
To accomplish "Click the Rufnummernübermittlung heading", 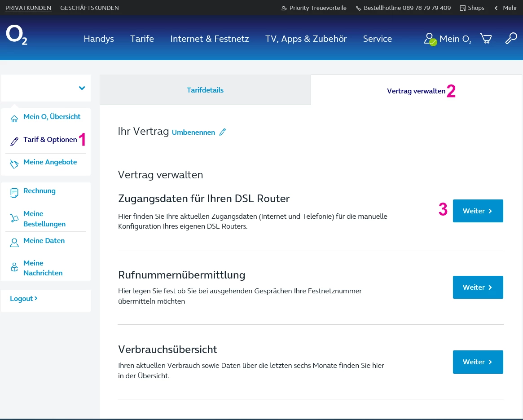I will click(181, 275).
